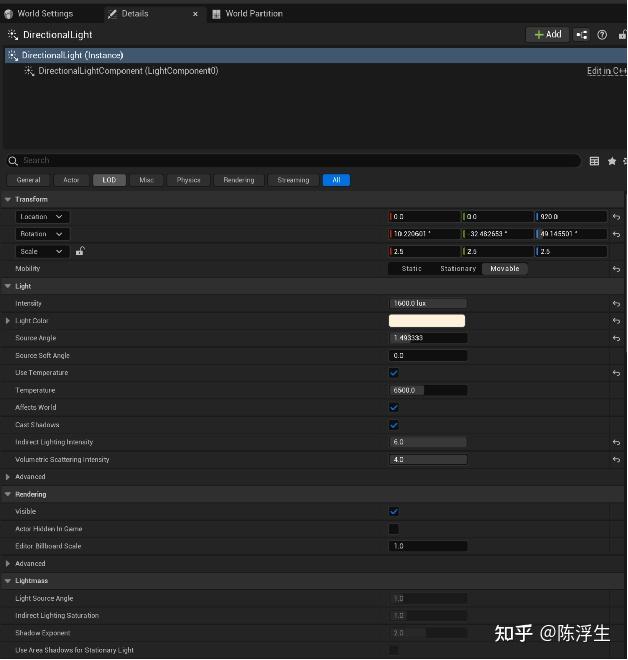Toggle Cast Shadows checkbox
628x660 pixels.
tap(394, 425)
